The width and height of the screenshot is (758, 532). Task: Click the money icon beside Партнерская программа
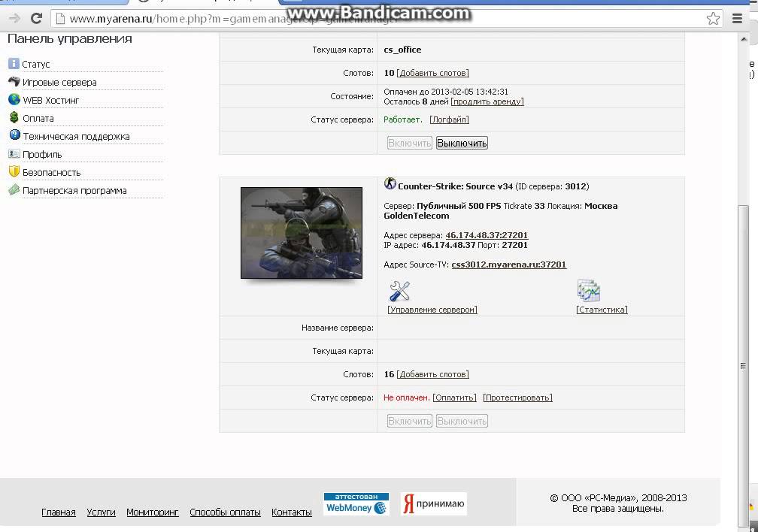14,189
